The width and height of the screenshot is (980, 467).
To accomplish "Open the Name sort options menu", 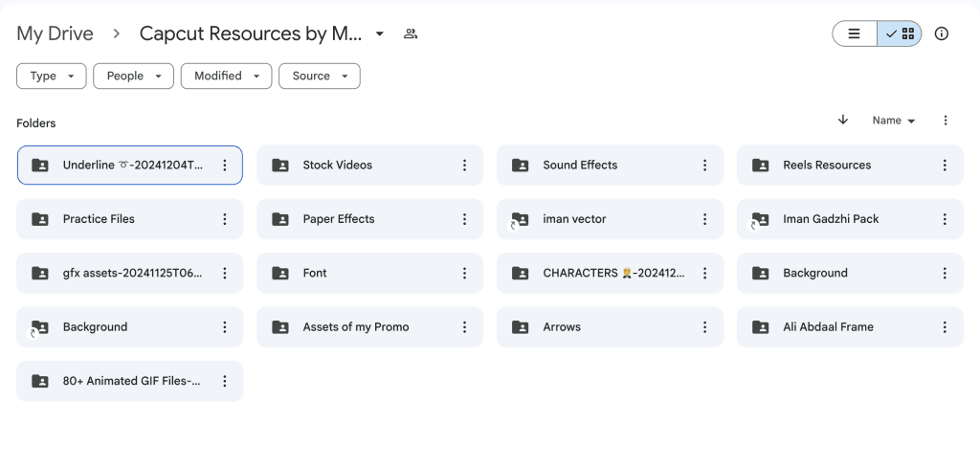I will (894, 121).
